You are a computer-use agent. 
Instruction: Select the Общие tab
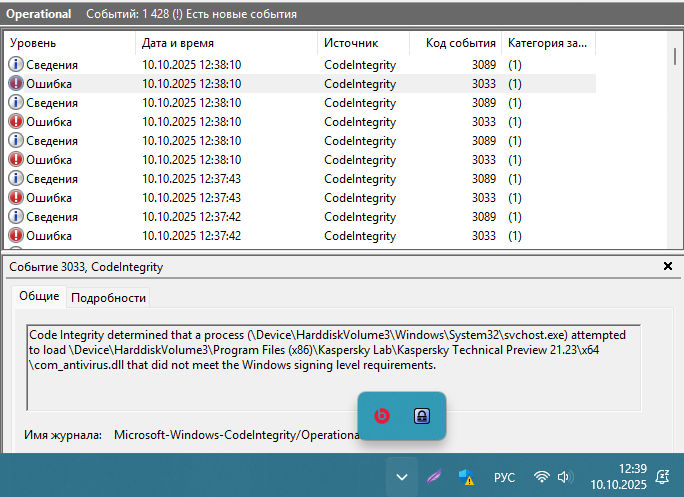pyautogui.click(x=39, y=296)
